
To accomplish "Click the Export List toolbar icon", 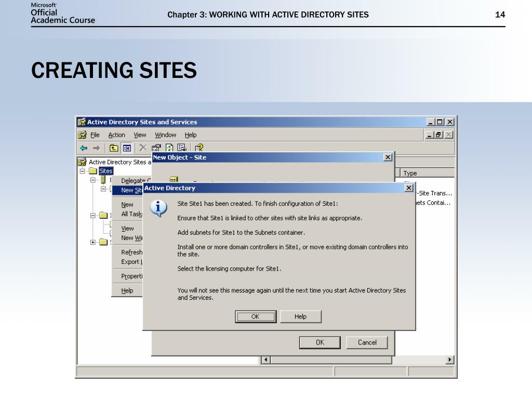I will click(182, 148).
